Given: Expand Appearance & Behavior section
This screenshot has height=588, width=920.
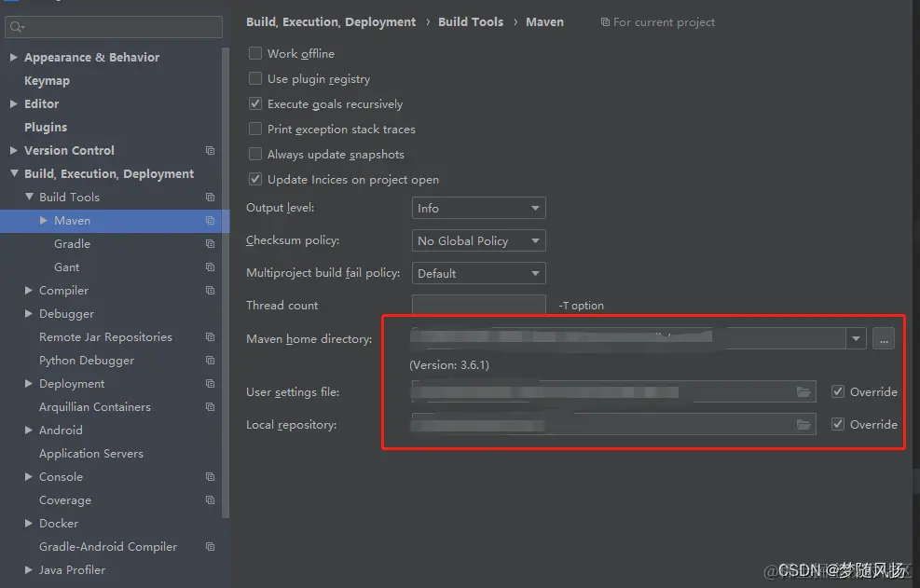Looking at the screenshot, I should click(13, 57).
